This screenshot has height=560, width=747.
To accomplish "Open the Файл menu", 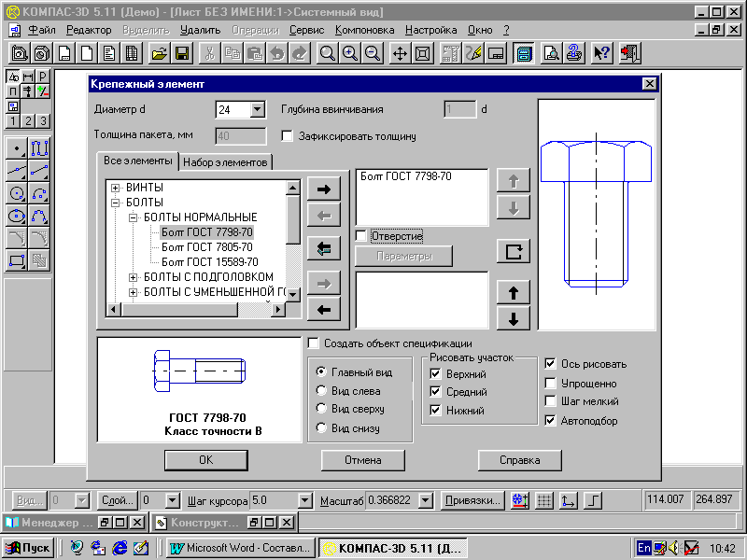I will pos(42,30).
